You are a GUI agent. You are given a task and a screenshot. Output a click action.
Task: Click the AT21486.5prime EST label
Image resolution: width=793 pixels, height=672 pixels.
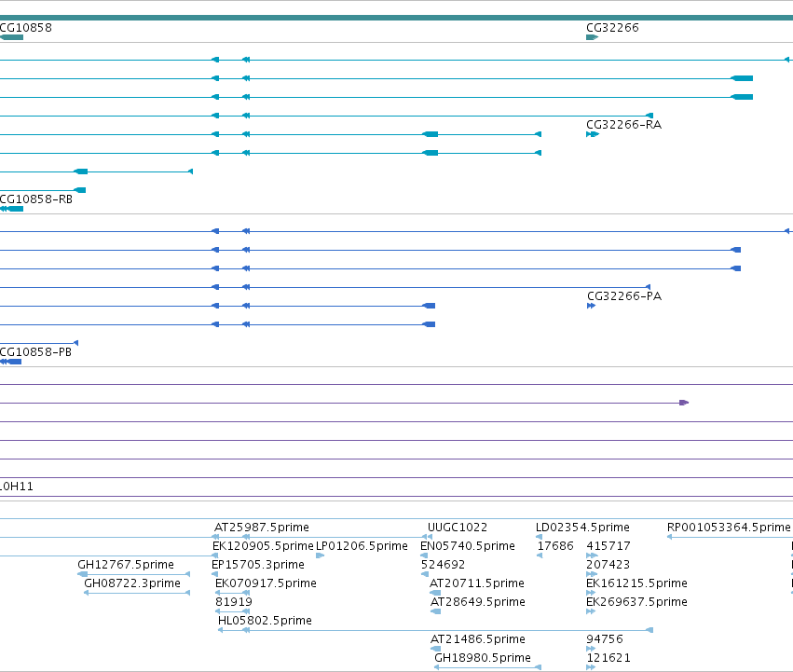(x=478, y=639)
